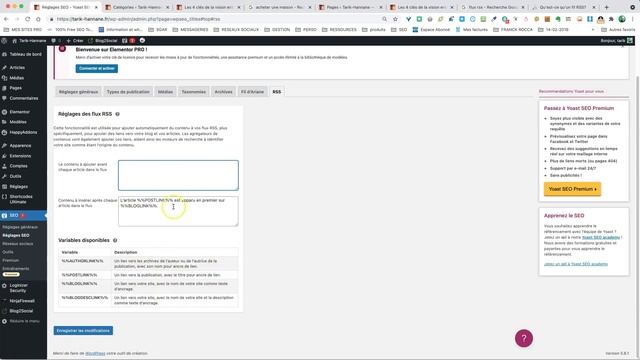Viewport: 640px width, 360px height.
Task: Open Modèles in the sidebar
Action: click(18, 122)
